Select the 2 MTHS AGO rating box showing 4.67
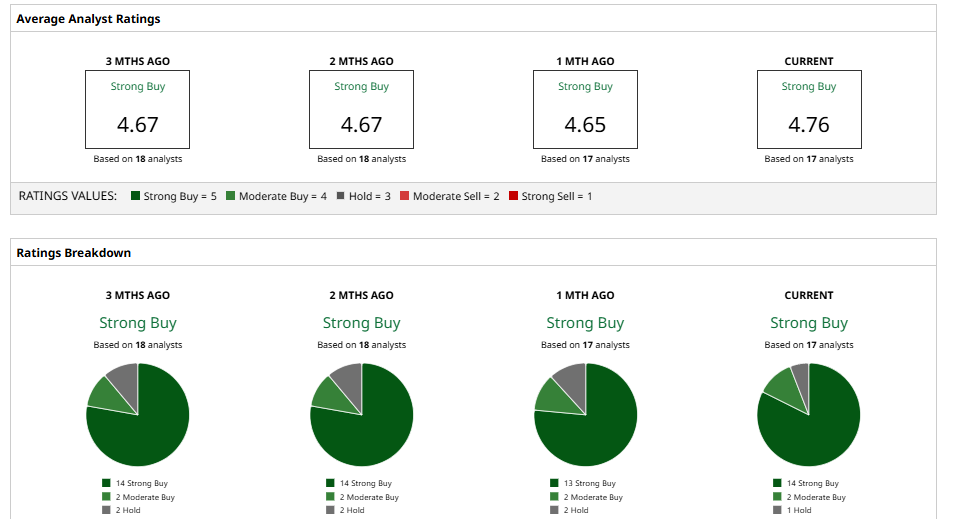This screenshot has width=964, height=519. pyautogui.click(x=362, y=109)
